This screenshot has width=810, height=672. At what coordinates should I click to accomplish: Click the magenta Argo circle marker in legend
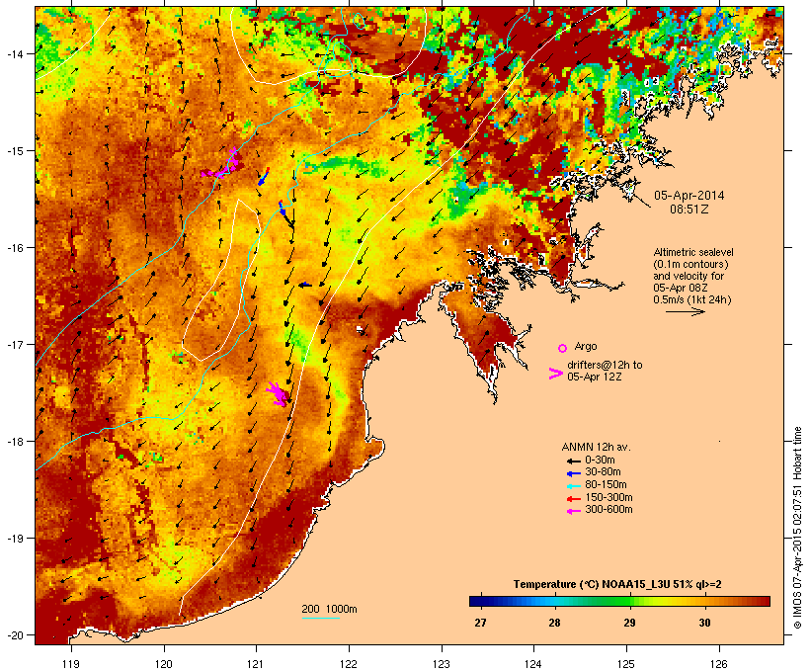(x=563, y=348)
